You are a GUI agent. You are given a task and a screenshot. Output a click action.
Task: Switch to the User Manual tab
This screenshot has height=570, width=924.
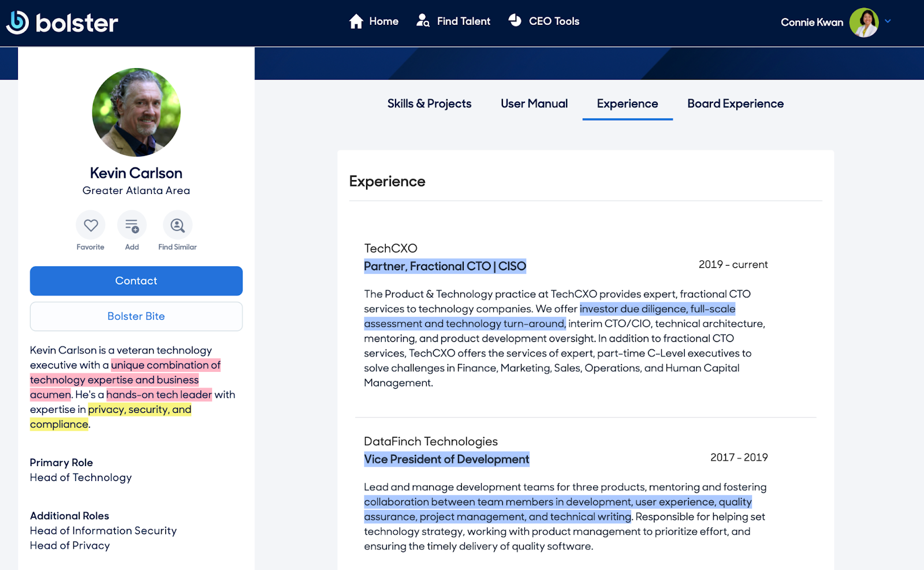[x=534, y=103]
